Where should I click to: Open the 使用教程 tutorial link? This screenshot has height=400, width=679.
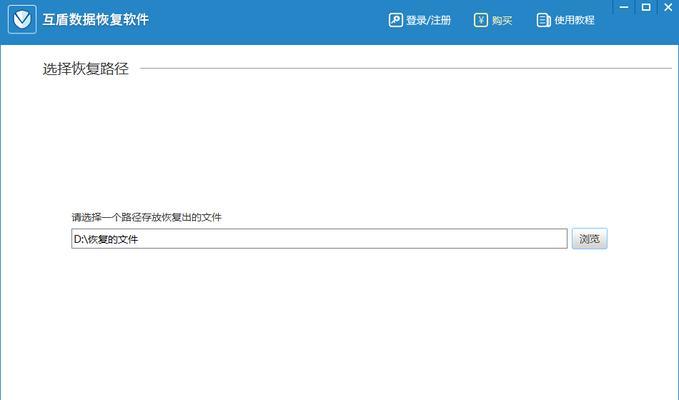click(x=574, y=20)
